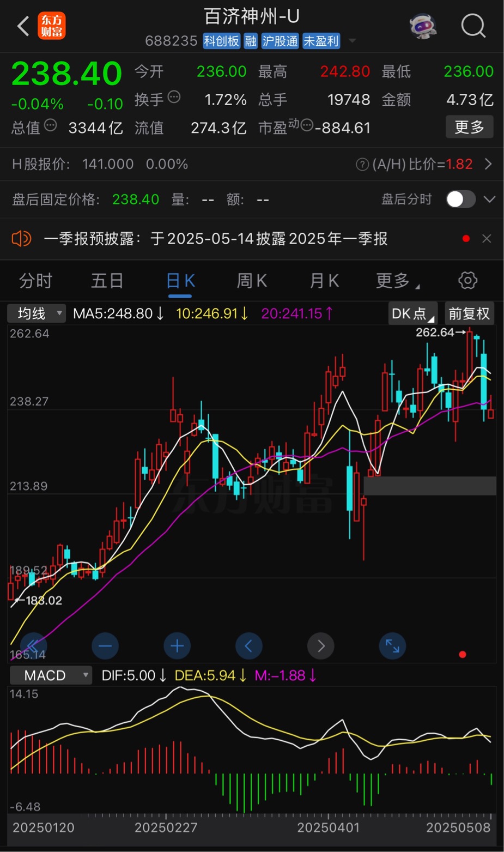The image size is (504, 852).
Task: Move chart left with arrow button
Action: coord(249,646)
